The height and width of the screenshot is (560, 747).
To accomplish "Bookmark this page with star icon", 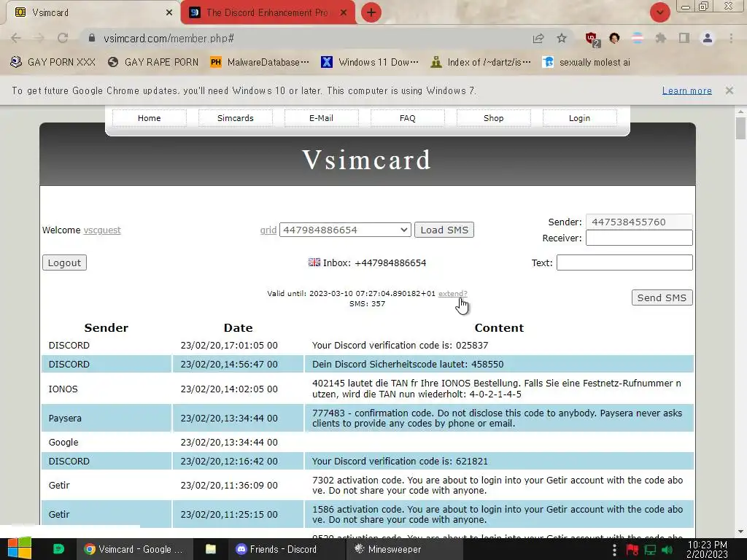I will click(562, 38).
